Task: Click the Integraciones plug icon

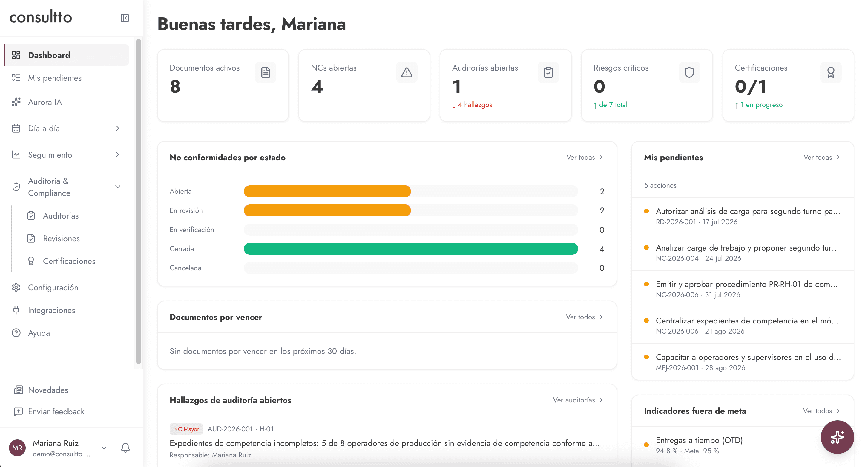Action: [16, 310]
